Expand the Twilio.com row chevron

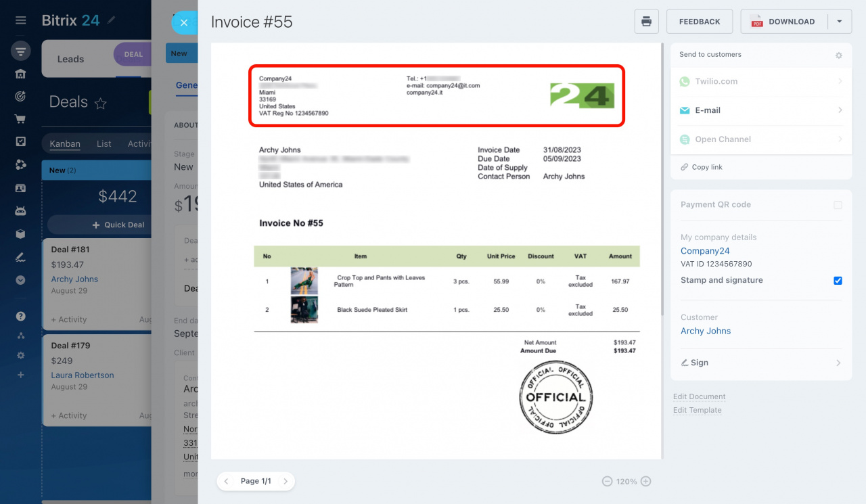(840, 81)
